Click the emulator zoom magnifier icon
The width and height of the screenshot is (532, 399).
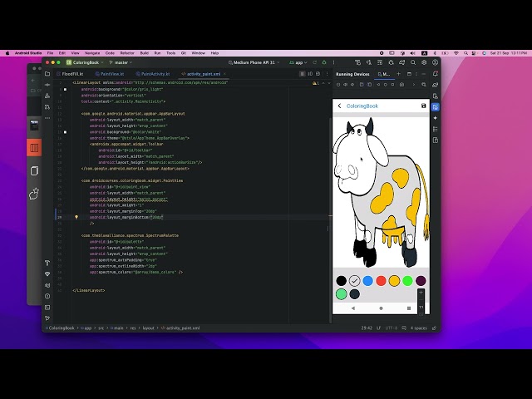(x=424, y=85)
